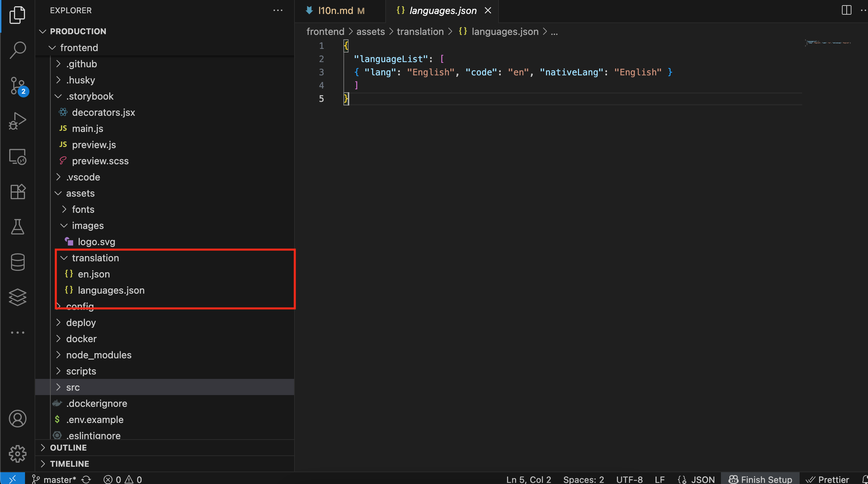
Task: Open the Testing flask icon
Action: (x=17, y=227)
